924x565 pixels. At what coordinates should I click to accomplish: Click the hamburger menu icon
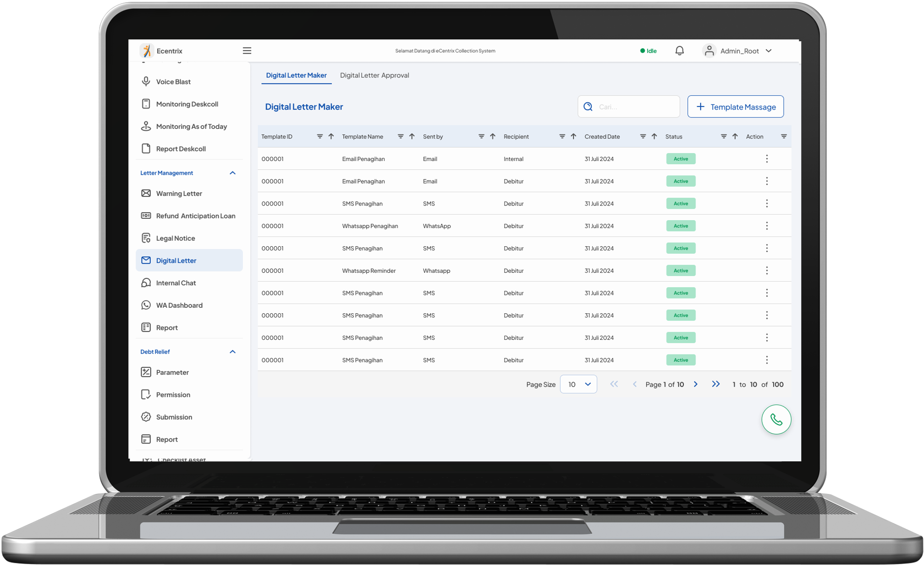[247, 51]
